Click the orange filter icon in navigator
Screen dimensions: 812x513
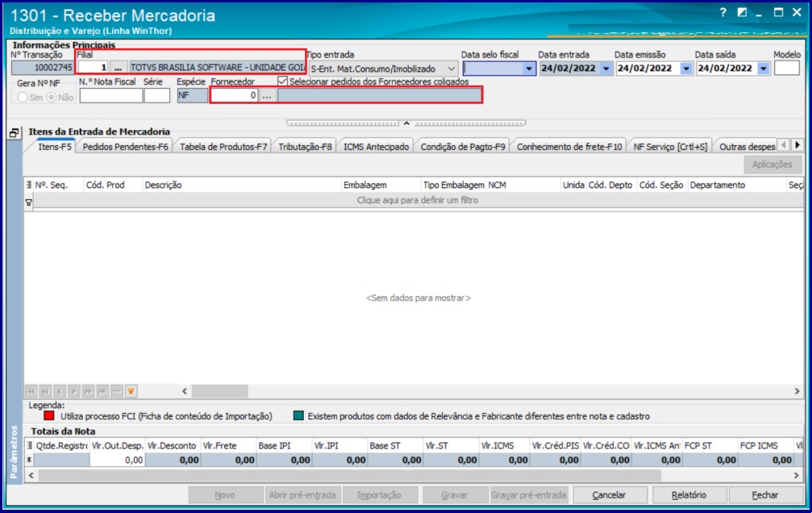pyautogui.click(x=131, y=391)
